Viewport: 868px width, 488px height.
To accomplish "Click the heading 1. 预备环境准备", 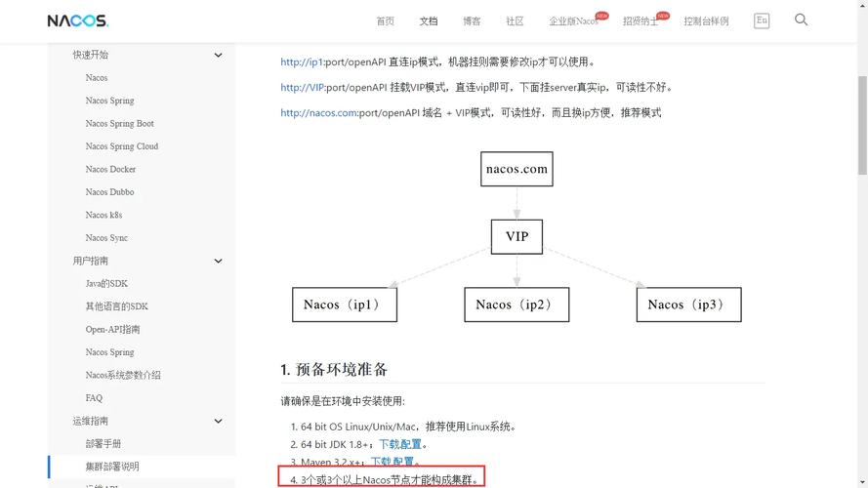I will click(x=334, y=370).
